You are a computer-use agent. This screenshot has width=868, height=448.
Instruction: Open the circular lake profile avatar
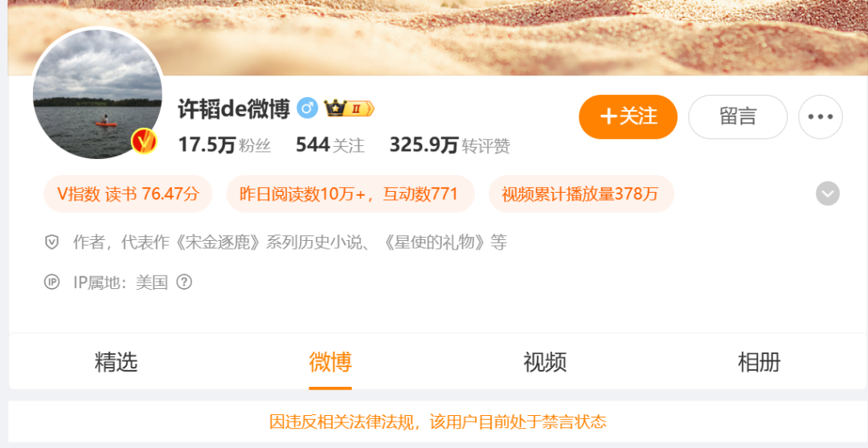[97, 94]
